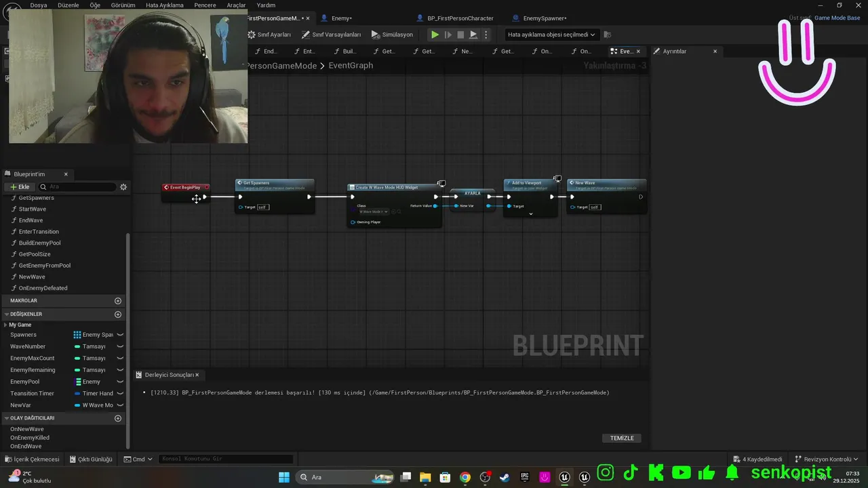
Task: Click the eject button after Stop
Action: [473, 35]
